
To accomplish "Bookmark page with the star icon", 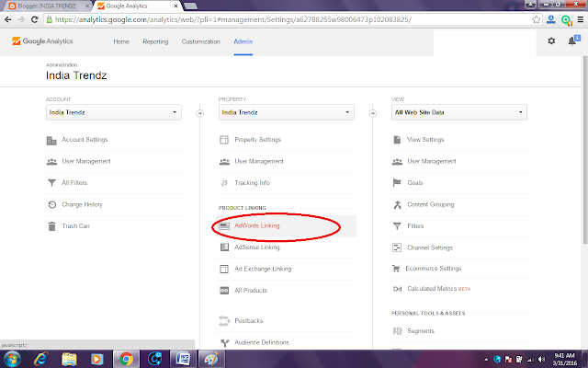I will [x=537, y=19].
